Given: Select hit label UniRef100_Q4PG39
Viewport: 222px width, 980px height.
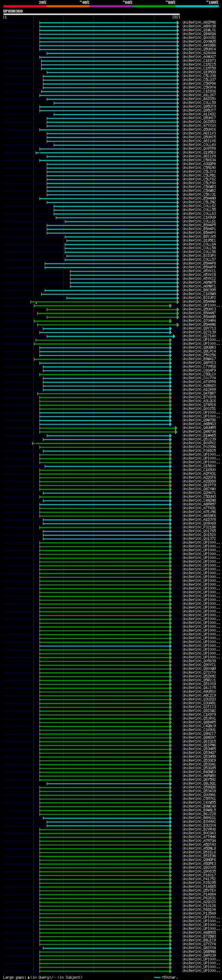Looking at the screenshot, I should click(x=199, y=956).
